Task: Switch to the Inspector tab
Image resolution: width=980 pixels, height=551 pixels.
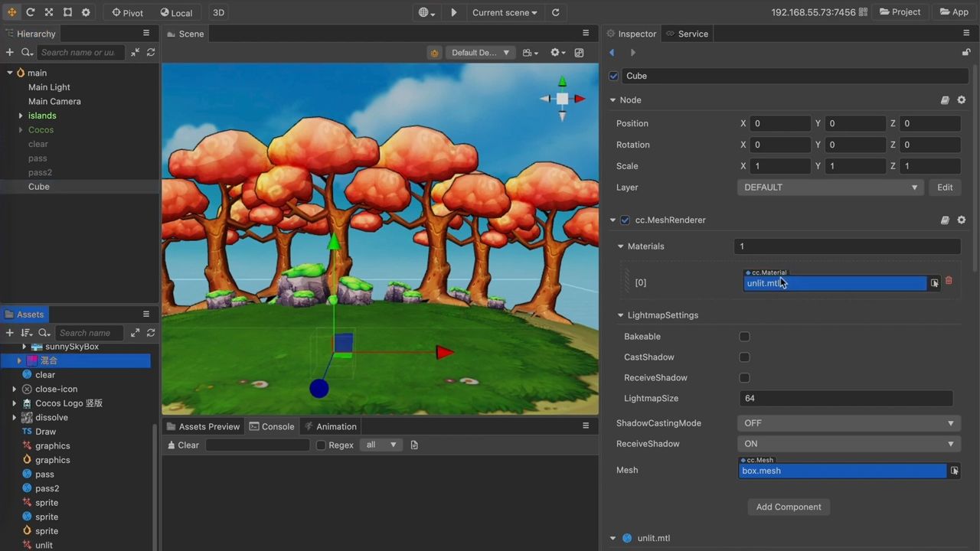Action: click(x=632, y=34)
